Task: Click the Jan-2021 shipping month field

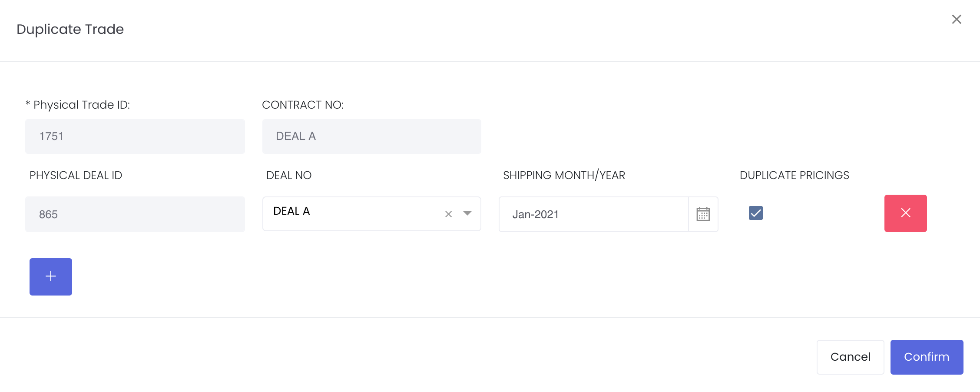Action: [594, 214]
